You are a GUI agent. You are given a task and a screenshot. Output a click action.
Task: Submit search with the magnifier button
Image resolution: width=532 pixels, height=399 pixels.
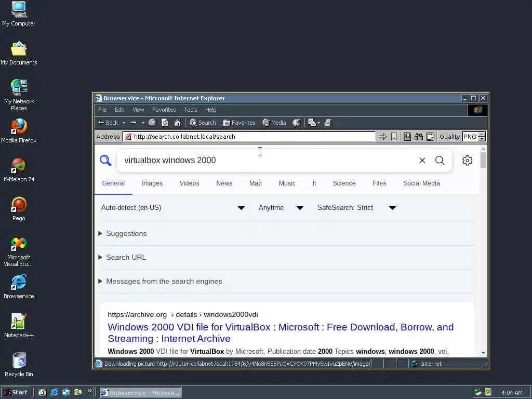(440, 161)
